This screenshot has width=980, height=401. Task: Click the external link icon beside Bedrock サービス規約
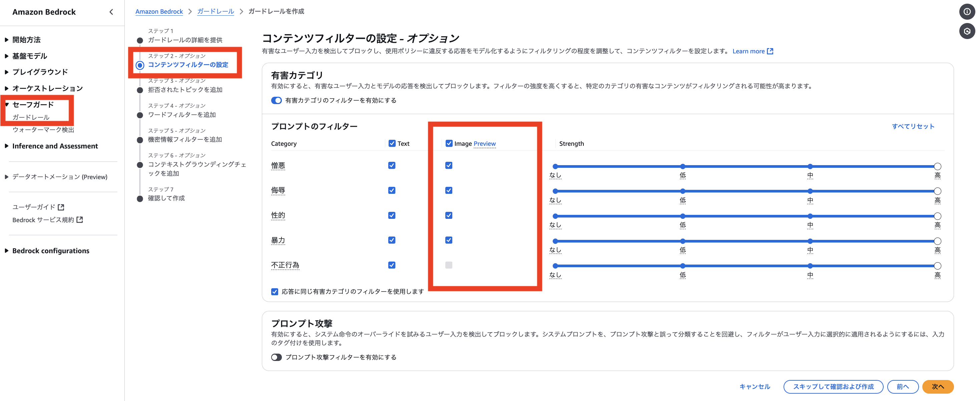tap(79, 220)
